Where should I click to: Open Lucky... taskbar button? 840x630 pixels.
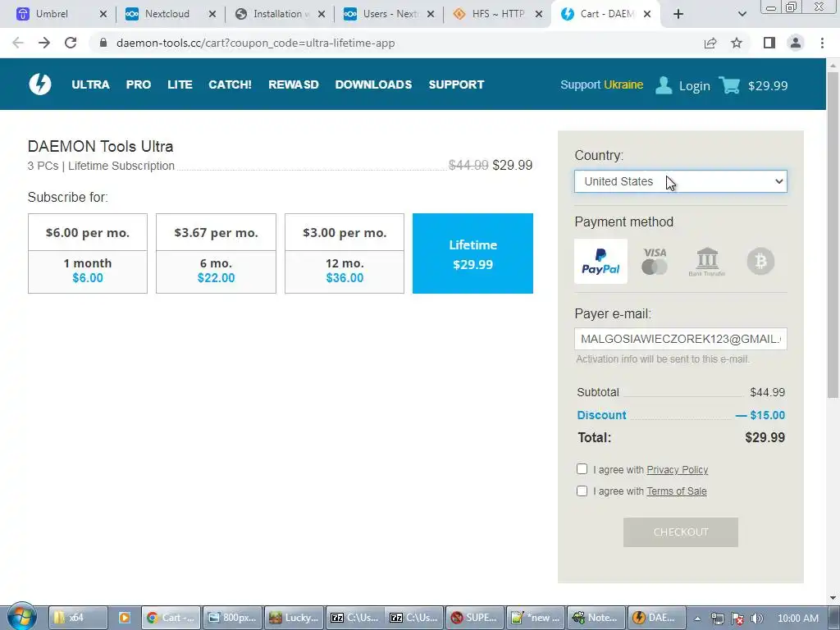294,618
